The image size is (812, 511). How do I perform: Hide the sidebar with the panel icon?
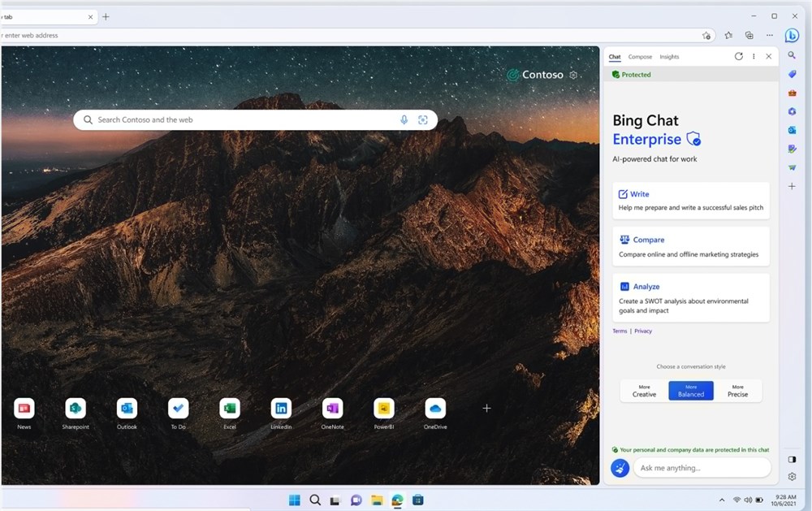pyautogui.click(x=792, y=459)
